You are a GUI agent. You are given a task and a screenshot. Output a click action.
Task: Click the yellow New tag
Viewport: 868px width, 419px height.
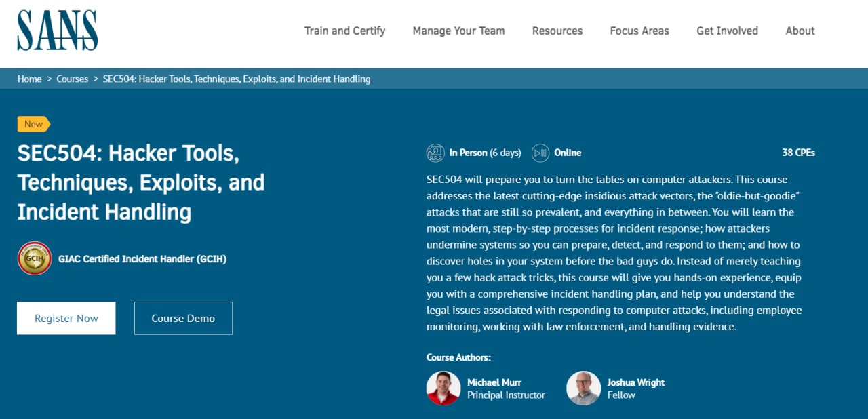click(x=34, y=124)
